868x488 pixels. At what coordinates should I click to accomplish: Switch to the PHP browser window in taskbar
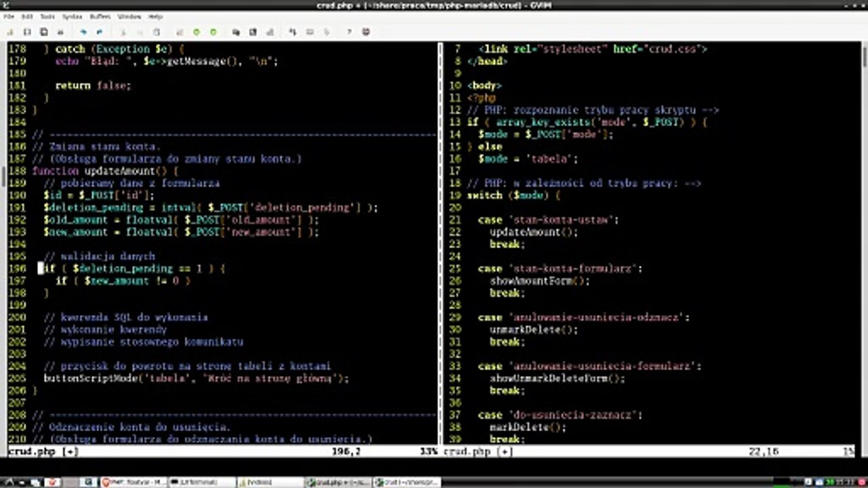(x=134, y=483)
